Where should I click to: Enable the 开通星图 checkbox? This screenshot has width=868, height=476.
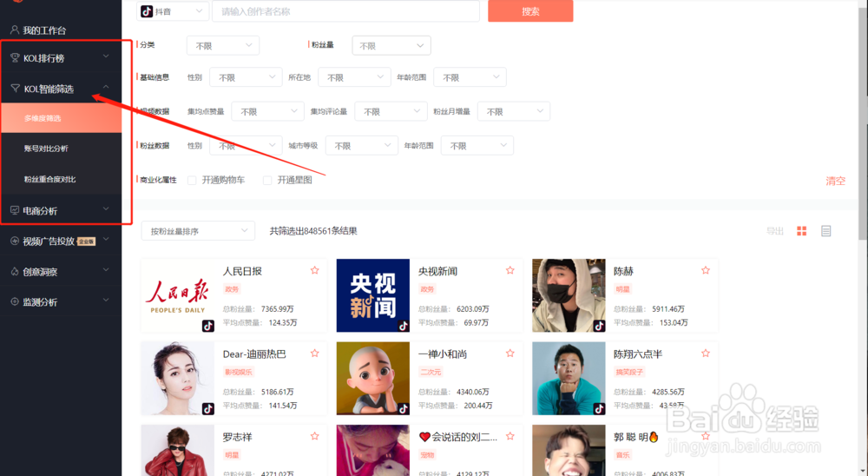click(x=267, y=180)
